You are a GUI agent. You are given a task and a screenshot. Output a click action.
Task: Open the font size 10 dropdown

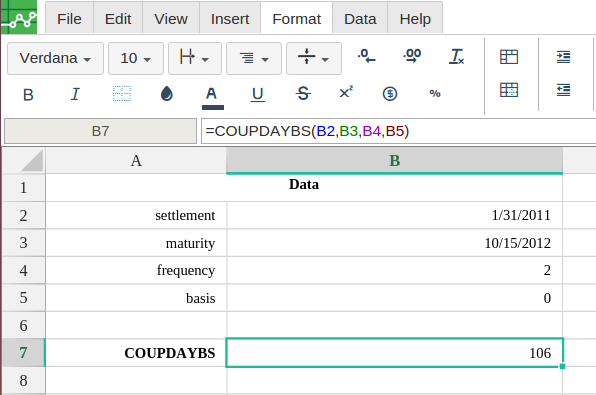(136, 59)
